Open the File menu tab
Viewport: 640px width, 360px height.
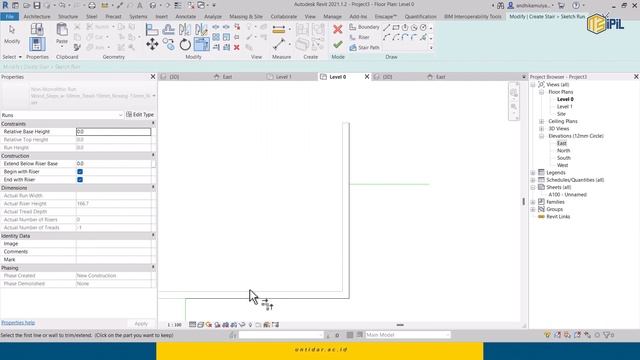tap(10, 16)
